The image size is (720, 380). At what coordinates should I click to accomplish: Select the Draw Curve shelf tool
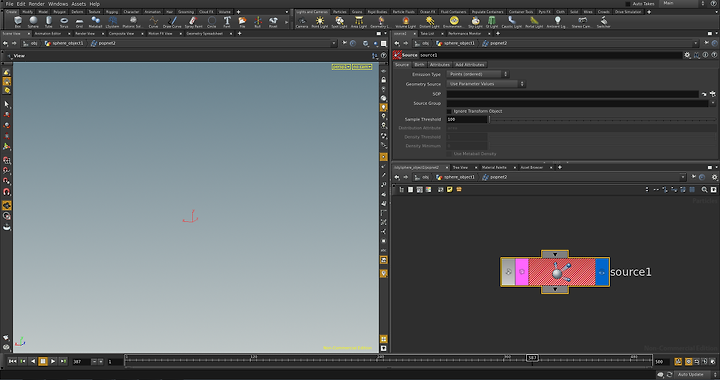tap(172, 22)
